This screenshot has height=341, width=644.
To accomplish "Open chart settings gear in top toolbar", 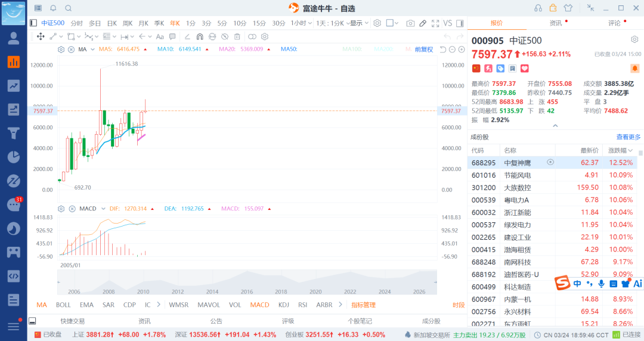I will (x=377, y=23).
